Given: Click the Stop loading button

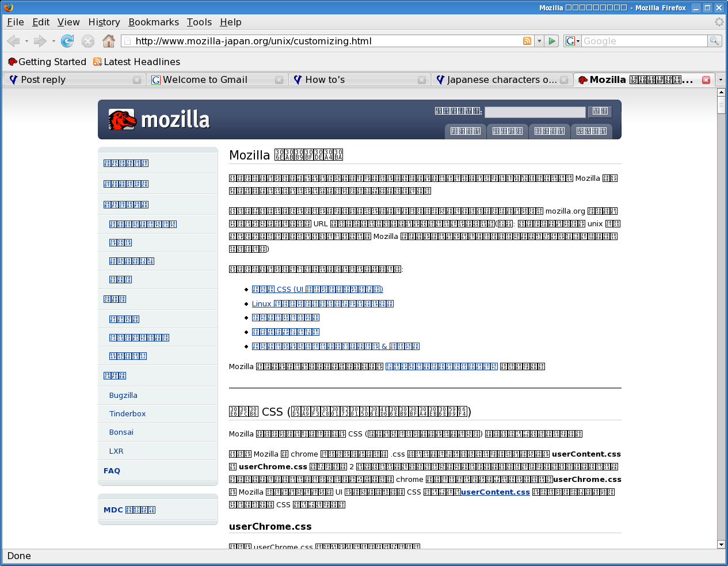Looking at the screenshot, I should click(88, 41).
